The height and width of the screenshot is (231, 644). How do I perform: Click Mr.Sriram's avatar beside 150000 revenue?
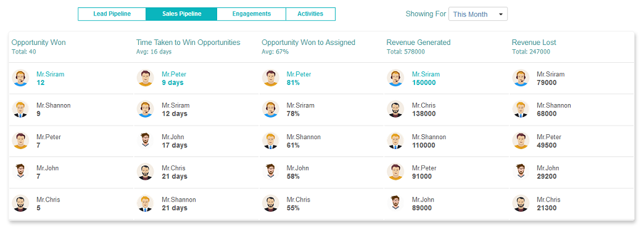click(x=395, y=78)
